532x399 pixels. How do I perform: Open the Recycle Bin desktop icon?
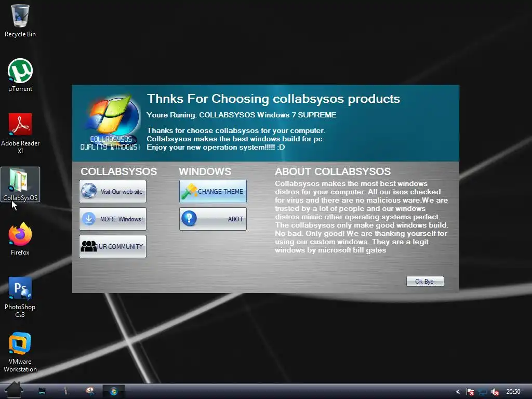point(20,20)
